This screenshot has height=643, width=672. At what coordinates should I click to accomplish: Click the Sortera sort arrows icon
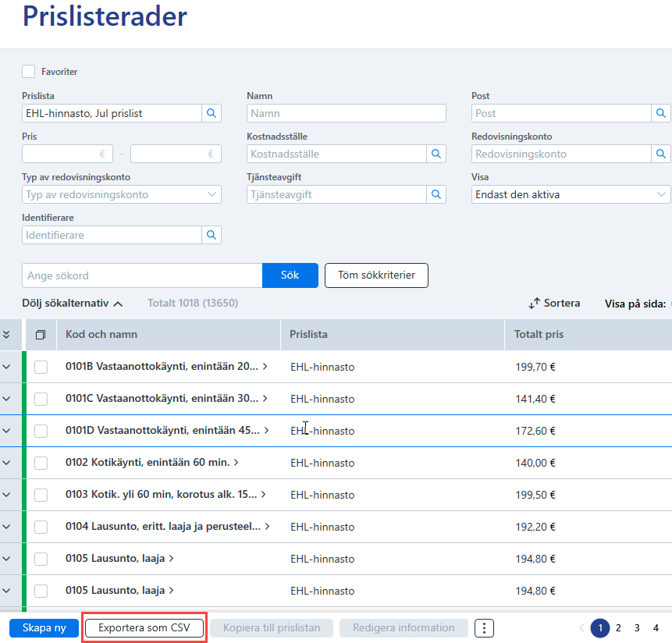coord(534,304)
